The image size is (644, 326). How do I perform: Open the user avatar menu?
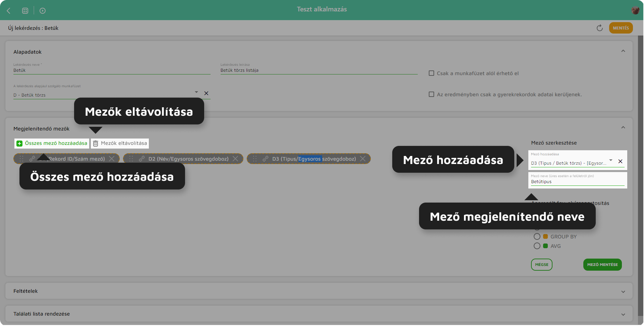click(x=635, y=10)
